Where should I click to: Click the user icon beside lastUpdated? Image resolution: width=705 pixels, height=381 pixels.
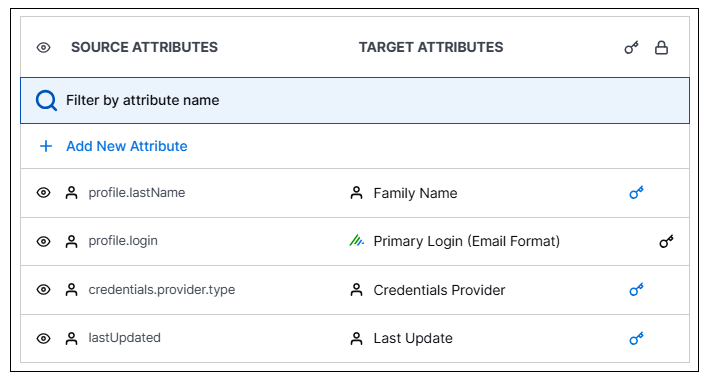(x=71, y=338)
